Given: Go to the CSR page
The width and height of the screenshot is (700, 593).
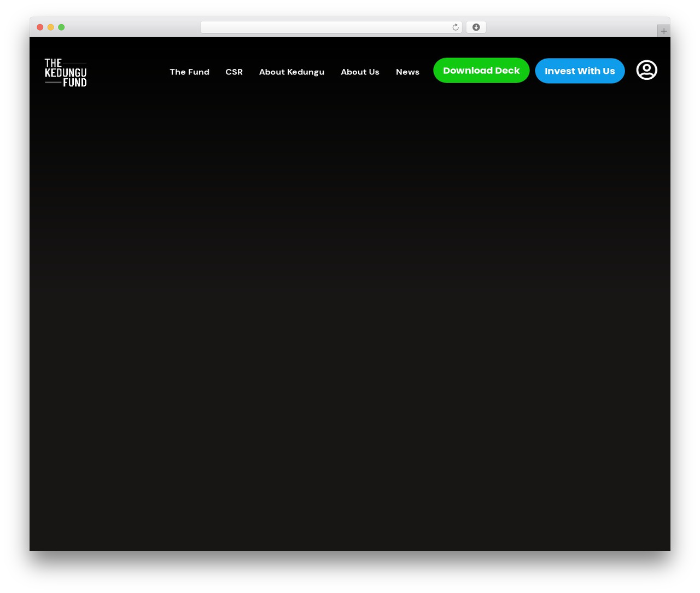Looking at the screenshot, I should 234,72.
